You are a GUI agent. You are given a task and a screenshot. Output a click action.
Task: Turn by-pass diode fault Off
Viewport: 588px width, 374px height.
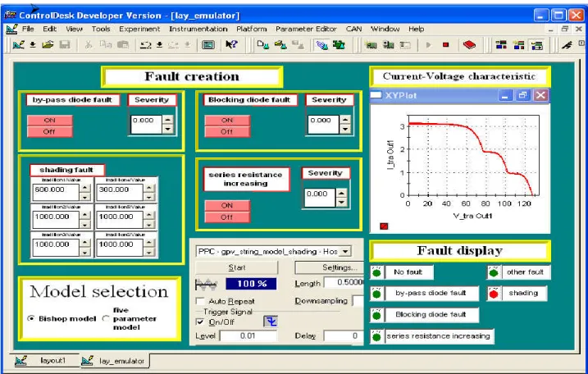point(49,132)
